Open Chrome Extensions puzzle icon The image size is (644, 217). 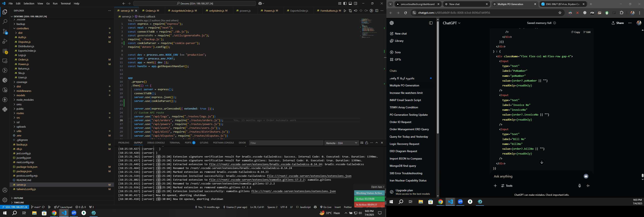(x=622, y=13)
